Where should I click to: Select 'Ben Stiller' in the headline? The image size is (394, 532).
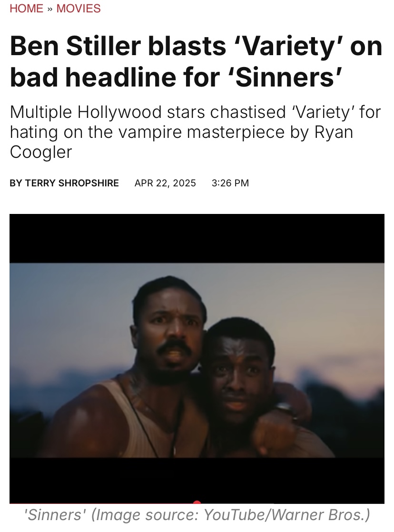click(75, 46)
